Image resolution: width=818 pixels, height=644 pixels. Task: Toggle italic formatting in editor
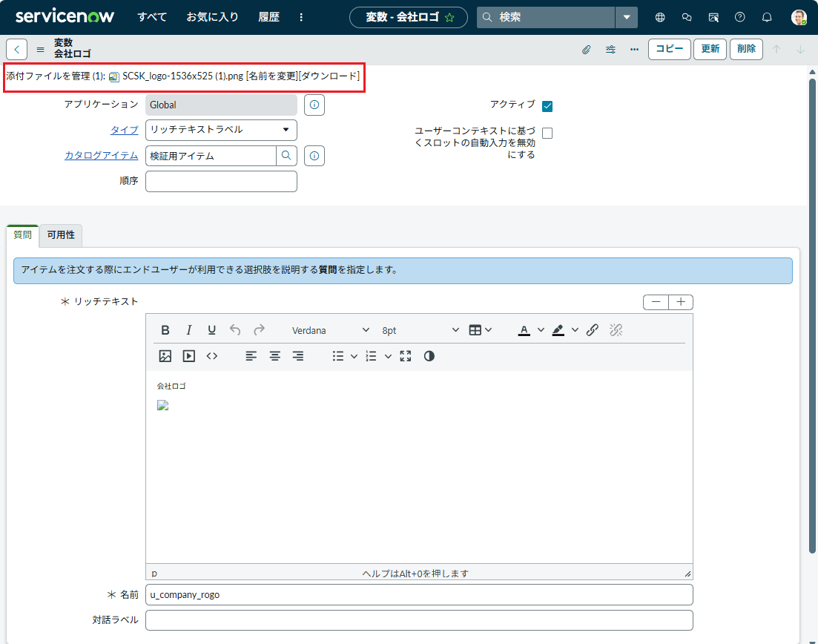[188, 330]
